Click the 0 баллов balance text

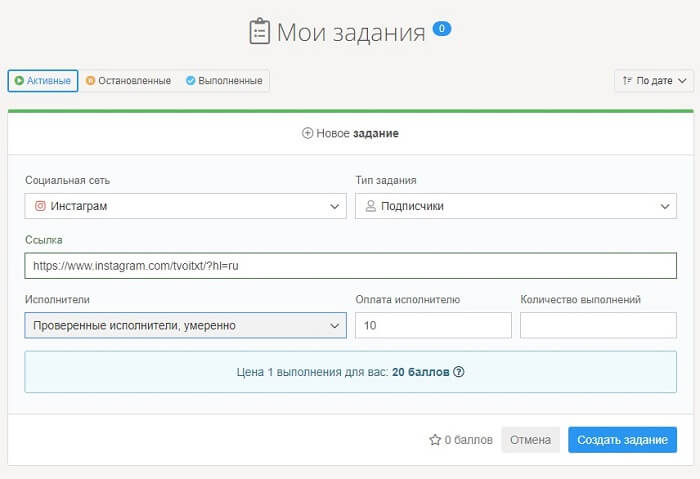tap(469, 440)
